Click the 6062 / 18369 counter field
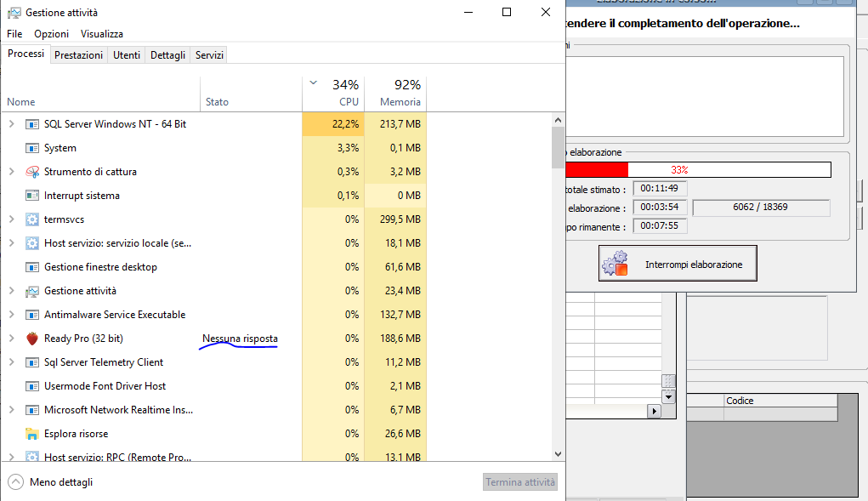 tap(761, 207)
